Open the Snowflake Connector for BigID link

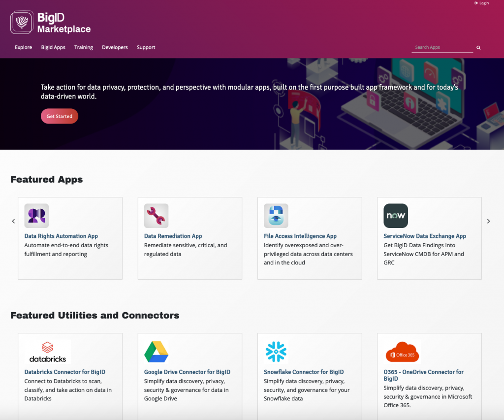304,372
